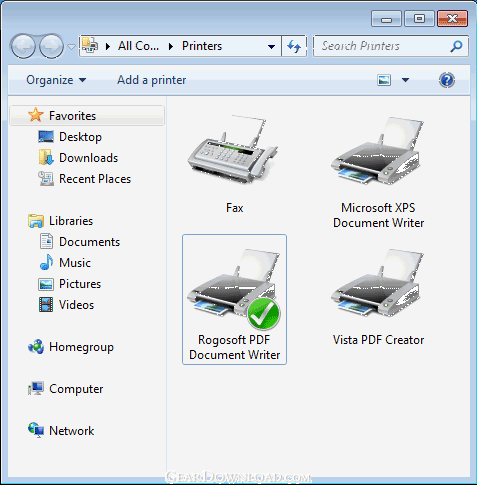Click the Back navigation arrow

[23, 46]
